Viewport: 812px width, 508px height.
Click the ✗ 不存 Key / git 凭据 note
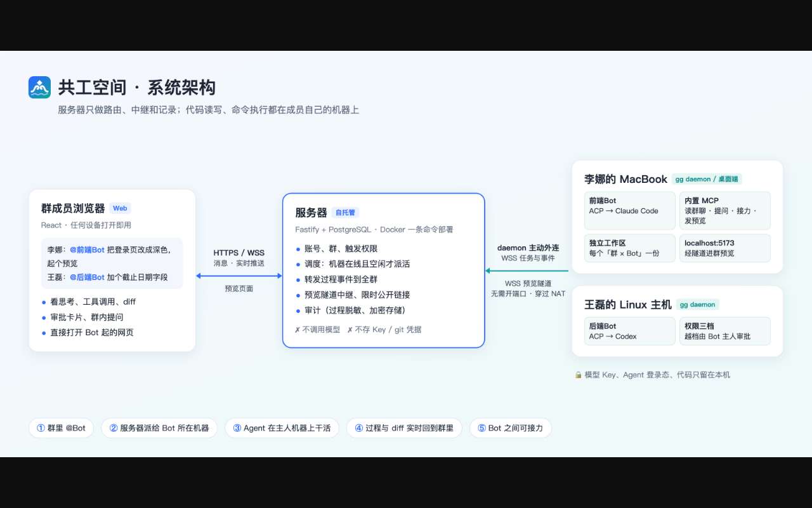tap(384, 330)
